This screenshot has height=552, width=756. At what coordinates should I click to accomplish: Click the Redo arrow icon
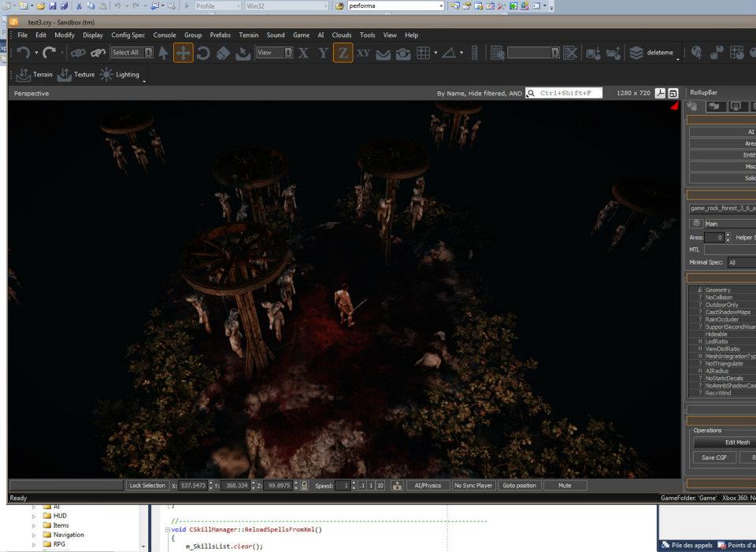pyautogui.click(x=49, y=53)
